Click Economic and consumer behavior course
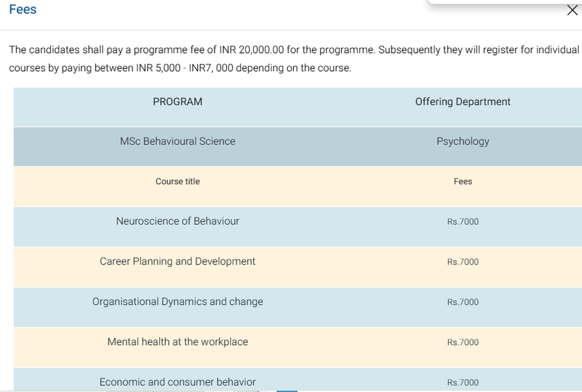 pyautogui.click(x=177, y=382)
